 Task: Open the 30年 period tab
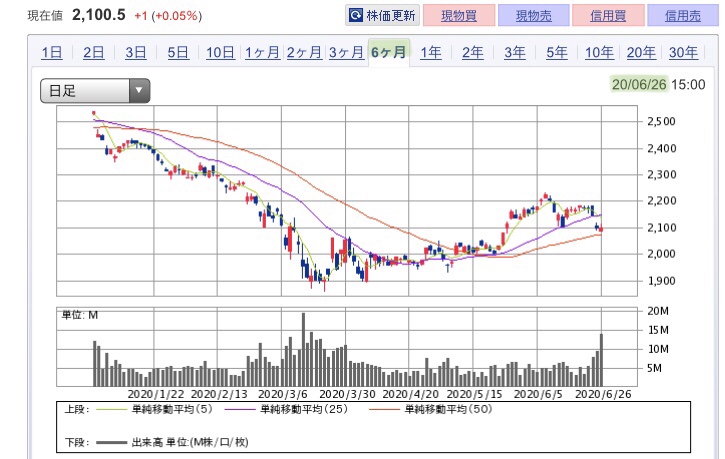pos(683,54)
